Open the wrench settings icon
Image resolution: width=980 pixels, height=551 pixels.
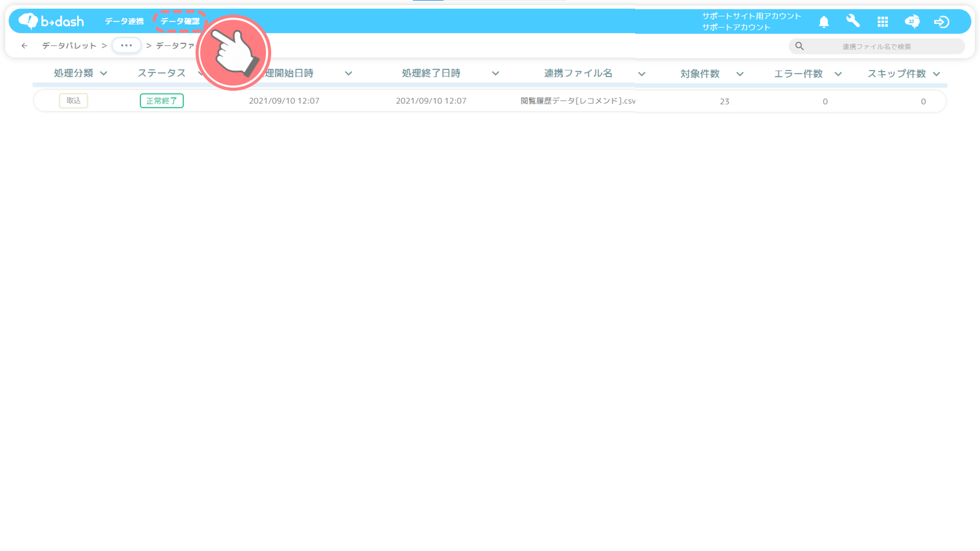853,21
